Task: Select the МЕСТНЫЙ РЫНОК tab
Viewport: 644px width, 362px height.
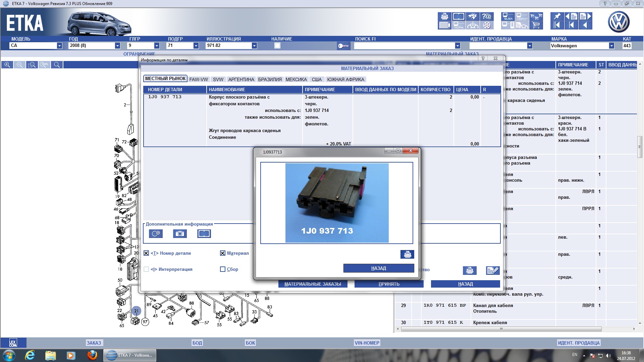Action: pos(165,79)
